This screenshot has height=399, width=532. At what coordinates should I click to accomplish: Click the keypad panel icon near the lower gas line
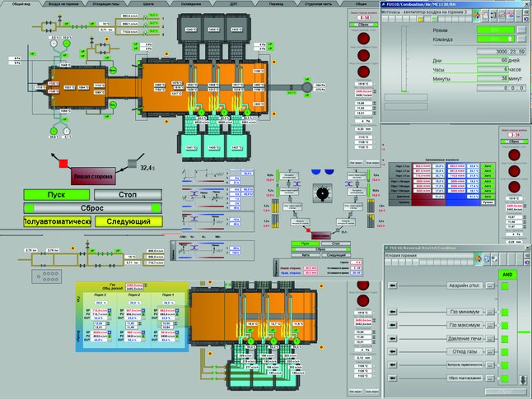click(x=47, y=276)
